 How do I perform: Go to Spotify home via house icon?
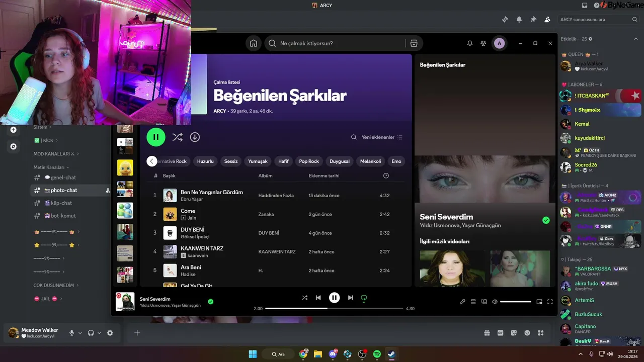pos(254,43)
